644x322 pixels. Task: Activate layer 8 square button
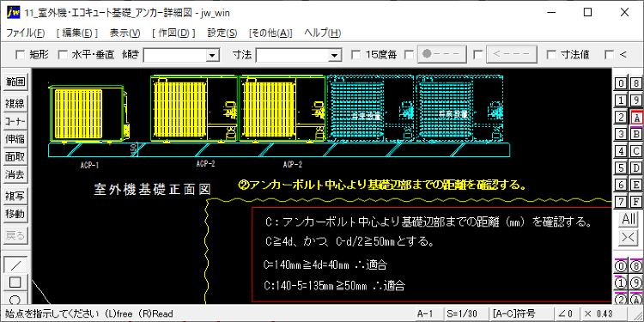(636, 84)
